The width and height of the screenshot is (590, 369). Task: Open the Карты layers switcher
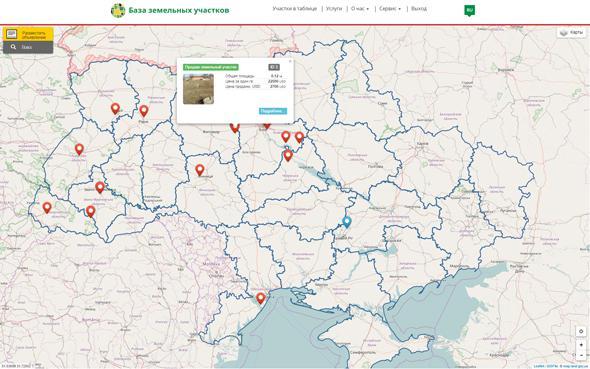coord(572,32)
